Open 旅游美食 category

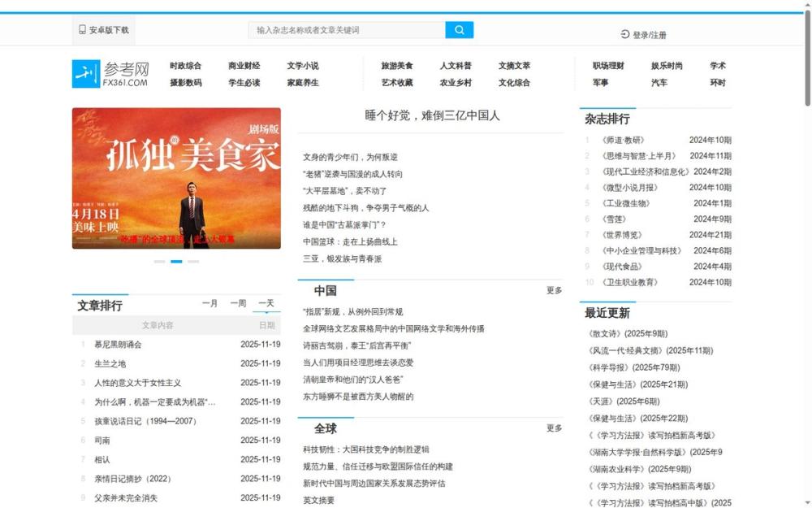397,66
